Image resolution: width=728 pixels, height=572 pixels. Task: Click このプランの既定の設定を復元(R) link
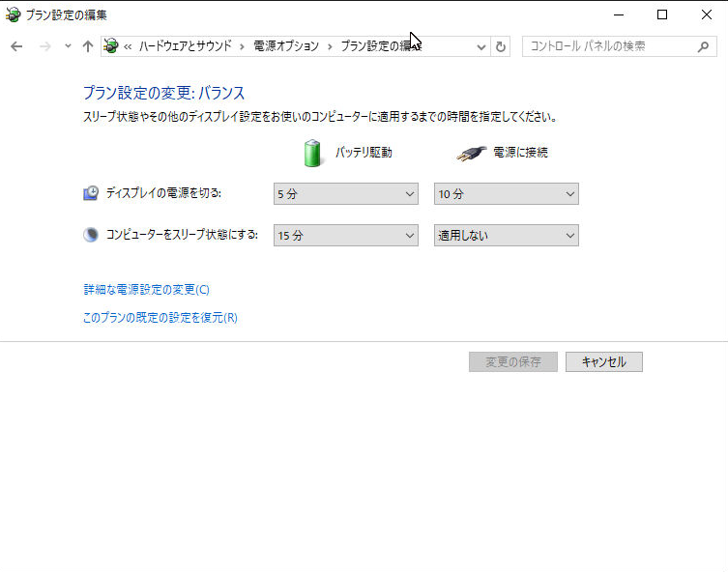pyautogui.click(x=160, y=317)
